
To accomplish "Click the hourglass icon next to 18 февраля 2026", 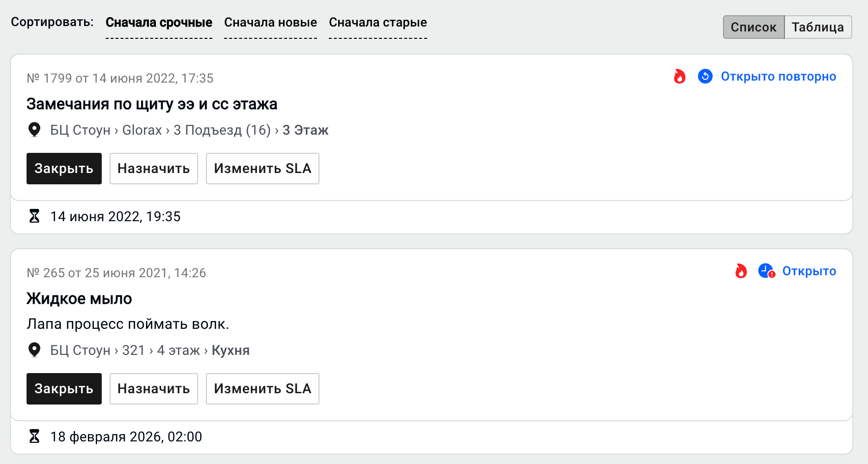I will (34, 436).
